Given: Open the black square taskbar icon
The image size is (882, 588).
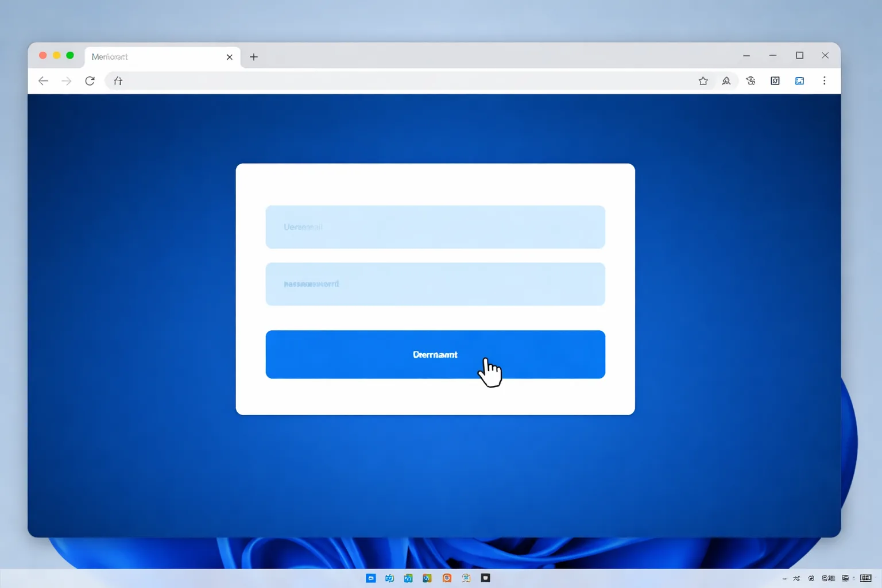Looking at the screenshot, I should [x=485, y=578].
